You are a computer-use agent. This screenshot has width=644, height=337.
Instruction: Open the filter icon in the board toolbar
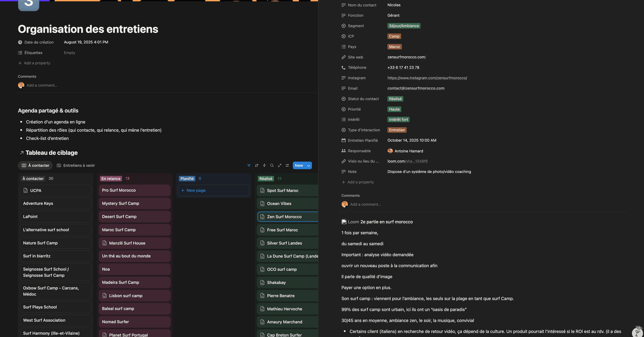point(249,165)
